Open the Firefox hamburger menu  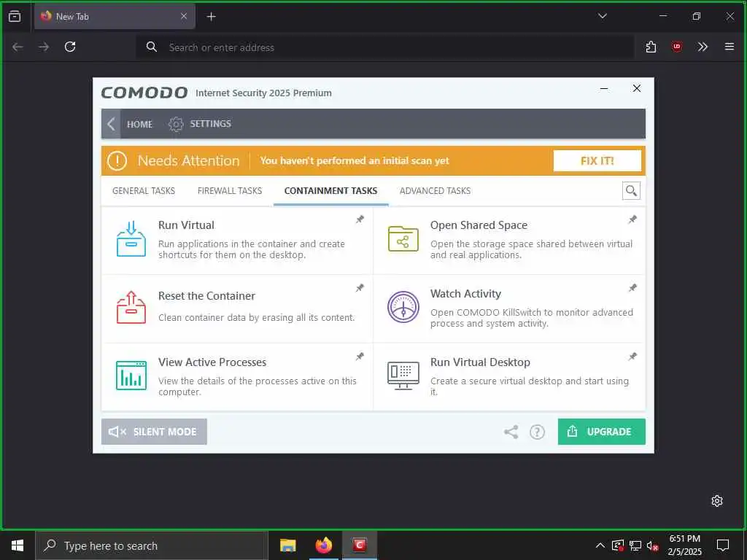pyautogui.click(x=729, y=47)
